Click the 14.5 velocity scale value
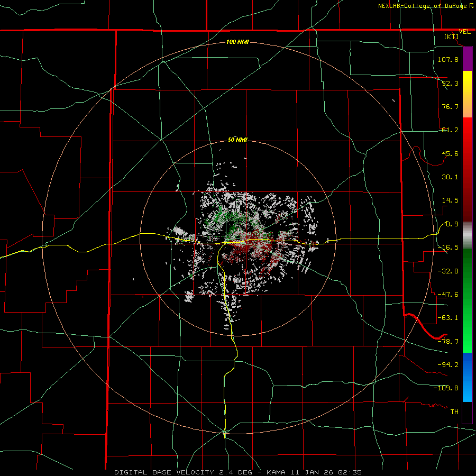The width and height of the screenshot is (476, 476). coord(450,200)
